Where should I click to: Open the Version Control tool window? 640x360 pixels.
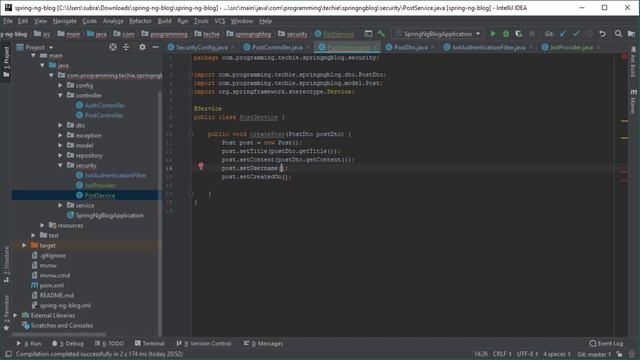tap(204, 344)
